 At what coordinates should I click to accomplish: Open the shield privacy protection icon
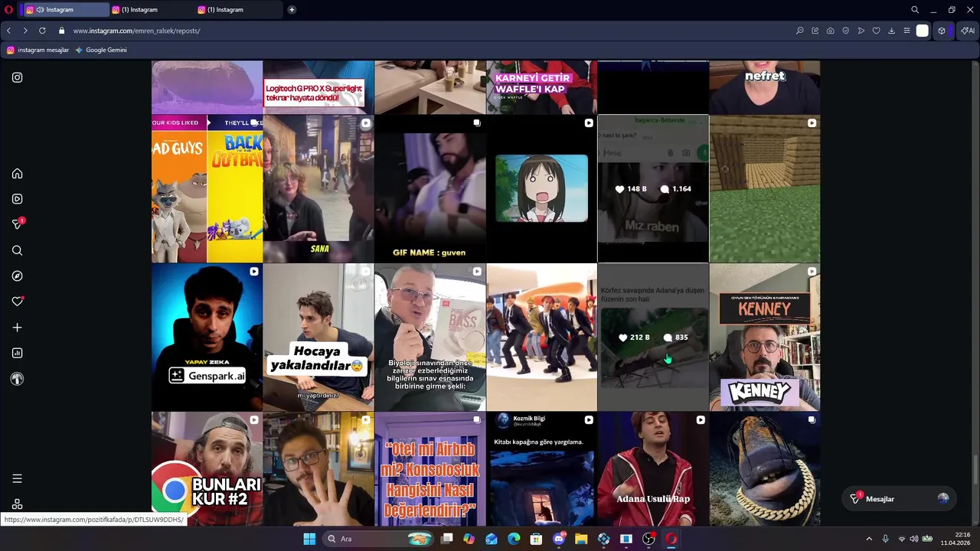846,31
